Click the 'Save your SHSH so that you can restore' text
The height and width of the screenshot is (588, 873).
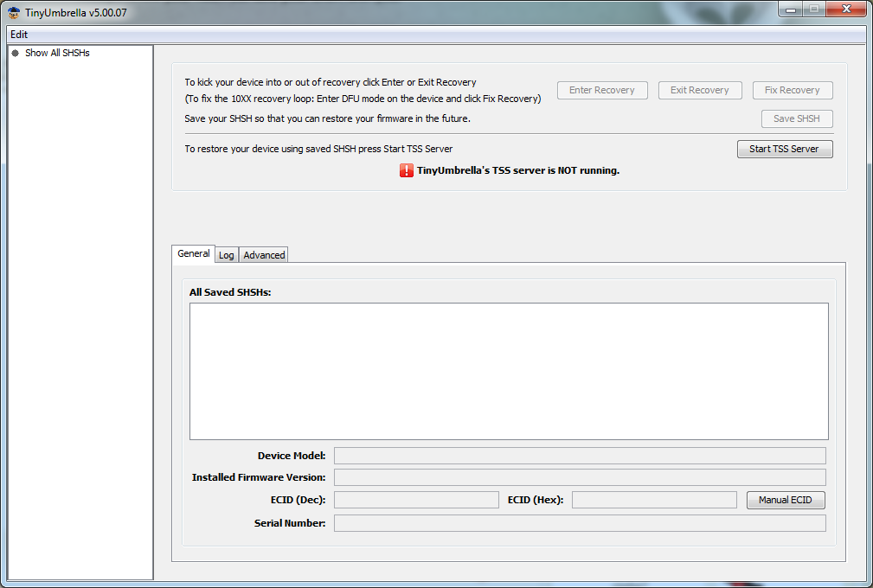[x=327, y=118]
